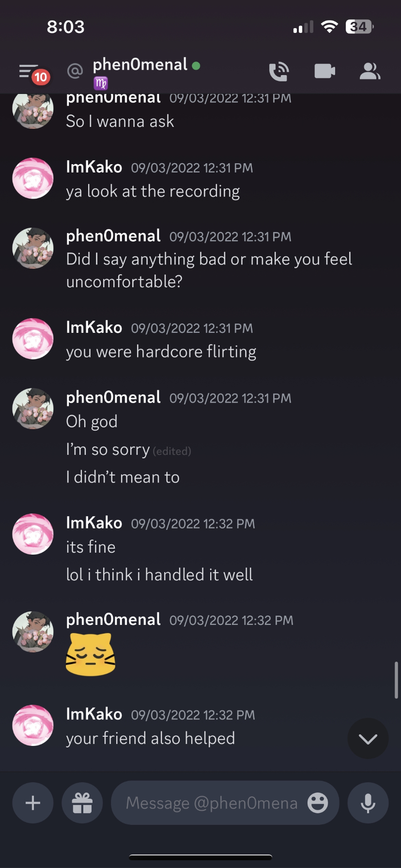Select the "you were hardcore flirting" message
The height and width of the screenshot is (868, 401).
click(x=161, y=352)
